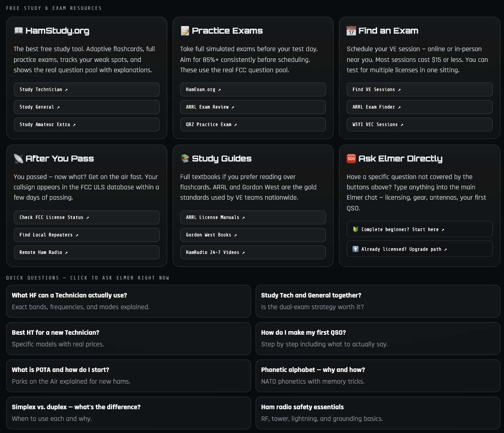
Task: Click 'NATO phonetics with memory tricks.' subtitle
Action: click(313, 381)
